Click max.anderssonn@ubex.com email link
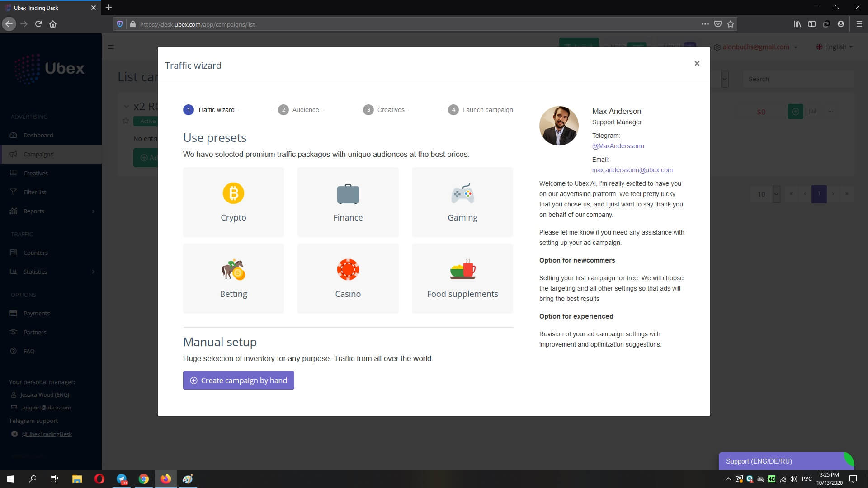The height and width of the screenshot is (488, 868). tap(632, 170)
